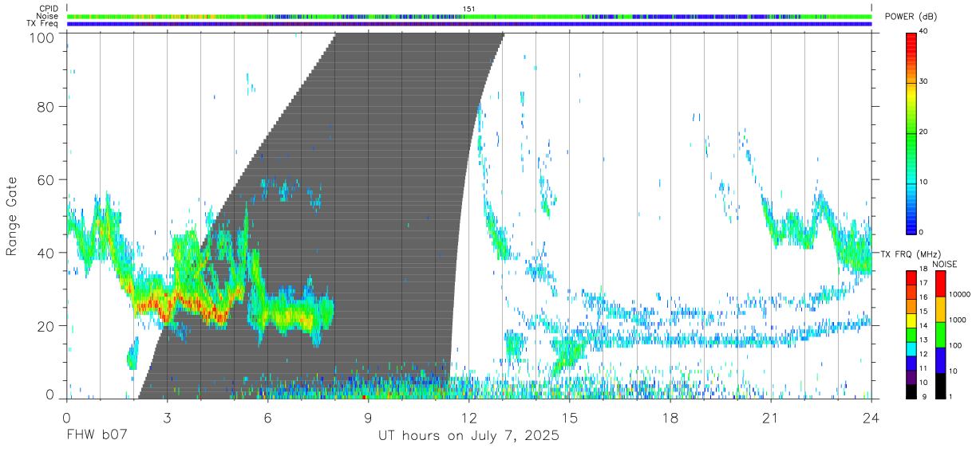Screen dimensions: 980x452
Task: Select the 30 label on the power colorbar
Action: pos(924,82)
